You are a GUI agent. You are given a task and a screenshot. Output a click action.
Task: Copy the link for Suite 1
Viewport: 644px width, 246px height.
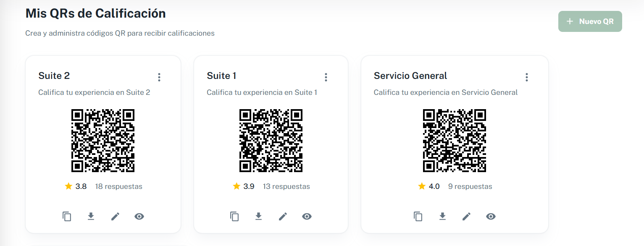[234, 217]
